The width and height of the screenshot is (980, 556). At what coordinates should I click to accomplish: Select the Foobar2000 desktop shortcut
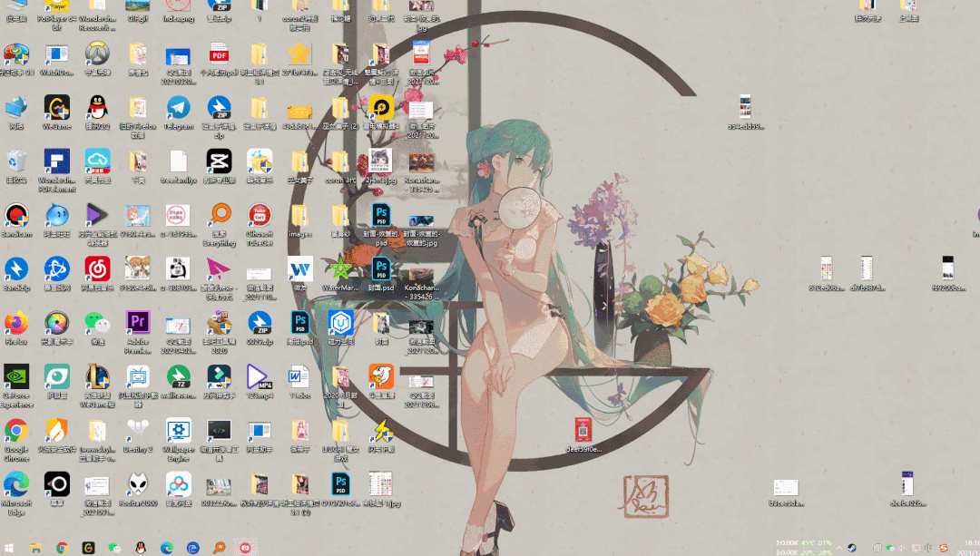point(138,489)
